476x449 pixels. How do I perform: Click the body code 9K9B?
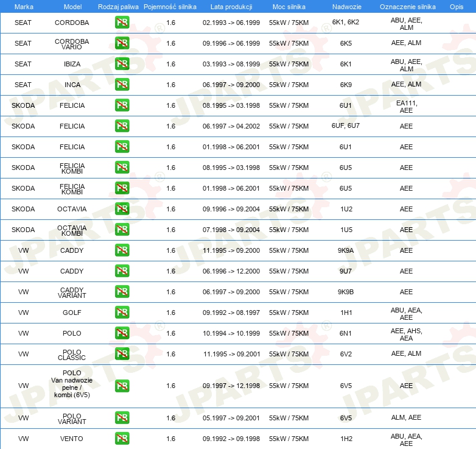click(346, 292)
